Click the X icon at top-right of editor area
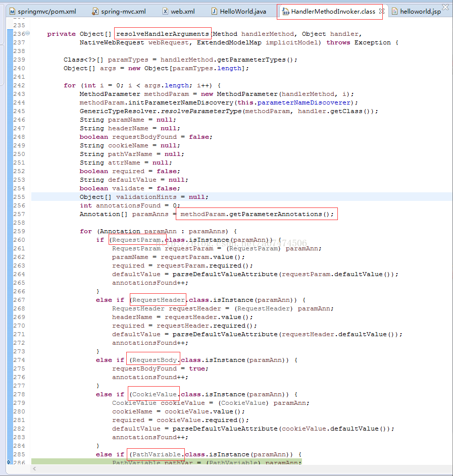 (445, 7)
